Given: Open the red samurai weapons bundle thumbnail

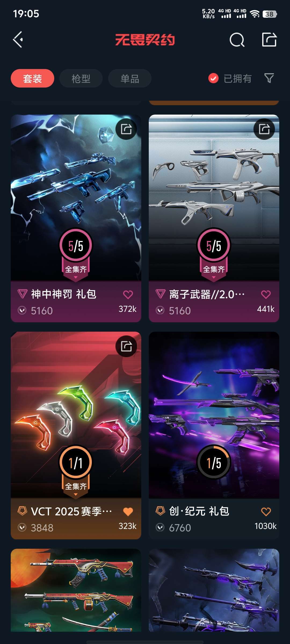Looking at the screenshot, I should click(x=76, y=590).
